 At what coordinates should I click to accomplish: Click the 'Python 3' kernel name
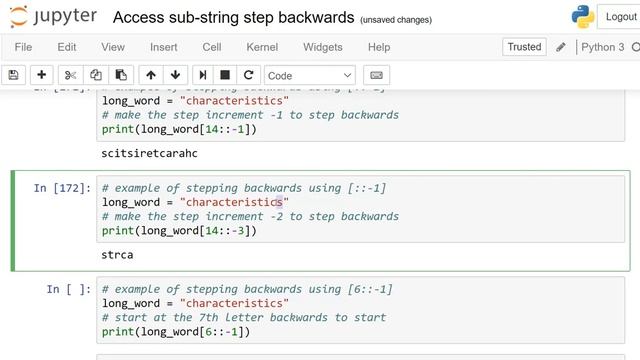point(602,47)
